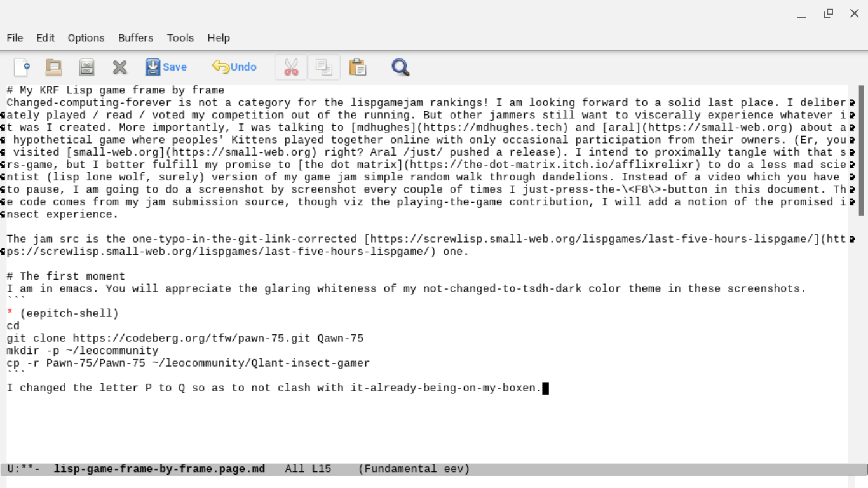868x488 pixels.
Task: Click the vertical scrollbar on the right edge
Action: [861, 152]
